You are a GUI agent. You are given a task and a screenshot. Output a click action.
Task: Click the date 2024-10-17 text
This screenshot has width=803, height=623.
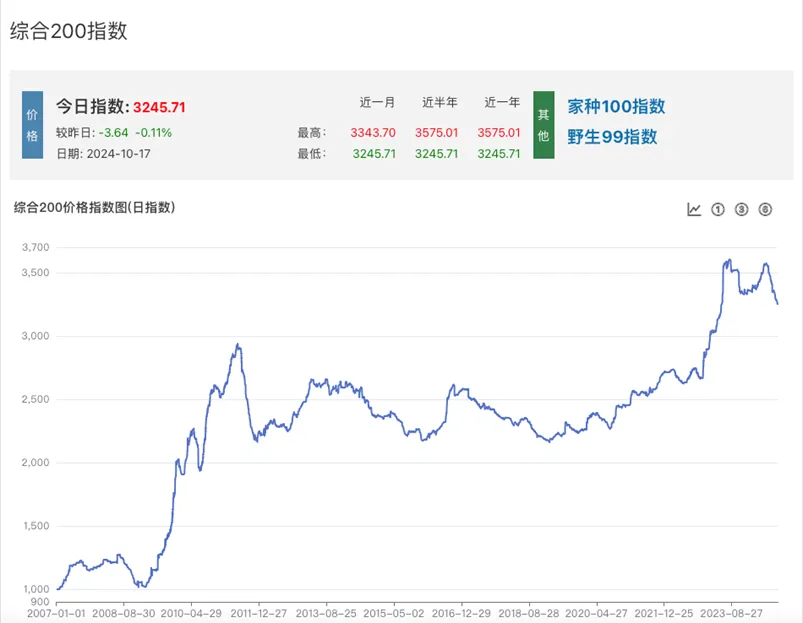point(117,153)
